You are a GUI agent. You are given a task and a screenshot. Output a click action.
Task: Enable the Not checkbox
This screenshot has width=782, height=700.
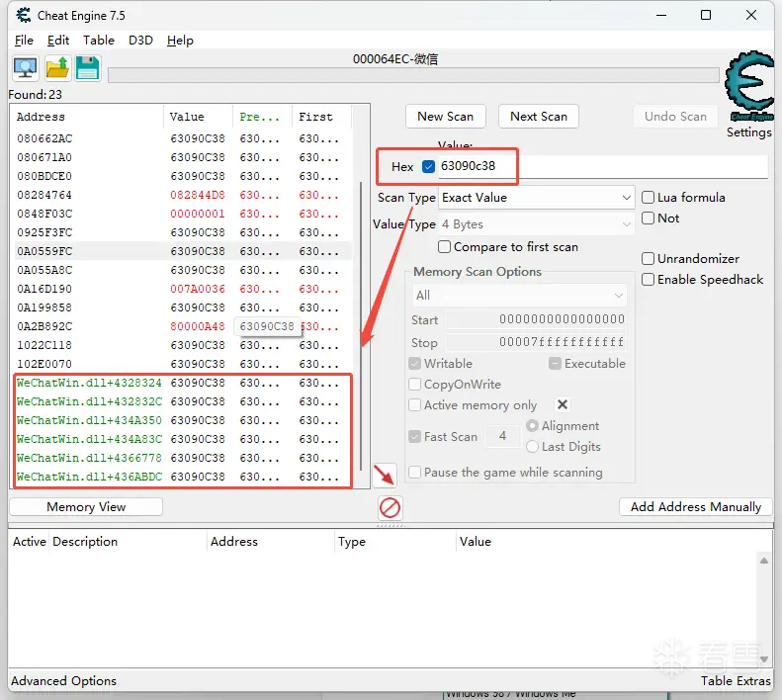click(648, 219)
